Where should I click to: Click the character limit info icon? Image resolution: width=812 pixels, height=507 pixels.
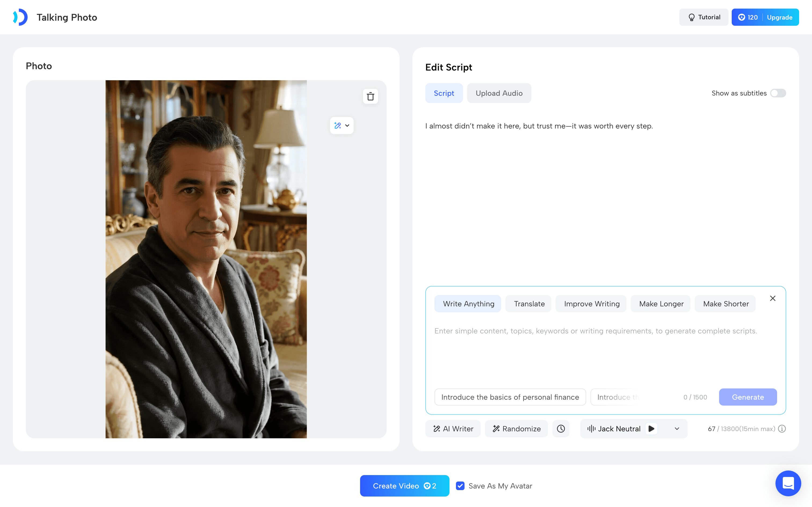782,429
